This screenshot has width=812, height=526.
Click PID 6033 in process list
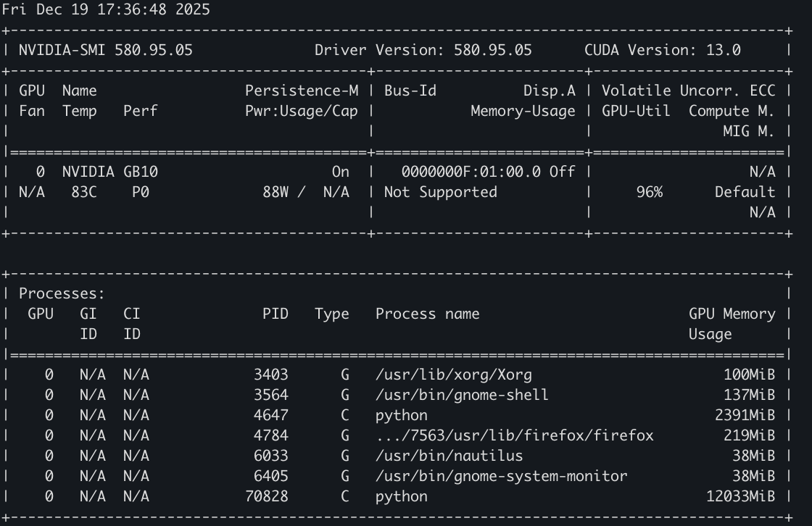point(271,456)
